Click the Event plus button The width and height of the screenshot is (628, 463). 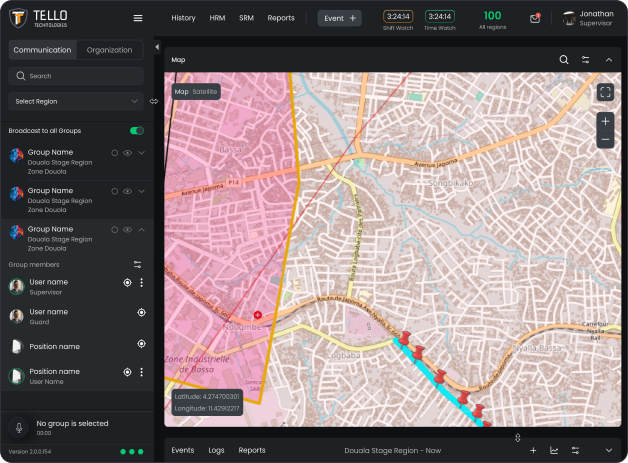(340, 18)
